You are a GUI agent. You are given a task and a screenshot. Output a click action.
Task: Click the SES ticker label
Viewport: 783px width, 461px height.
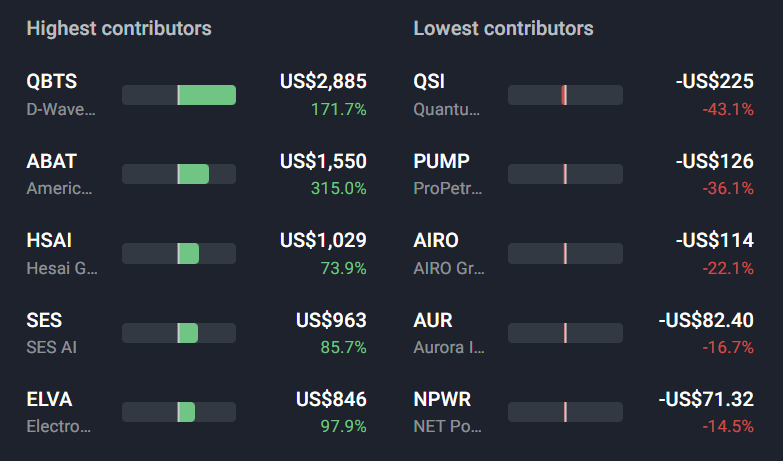[x=44, y=320]
